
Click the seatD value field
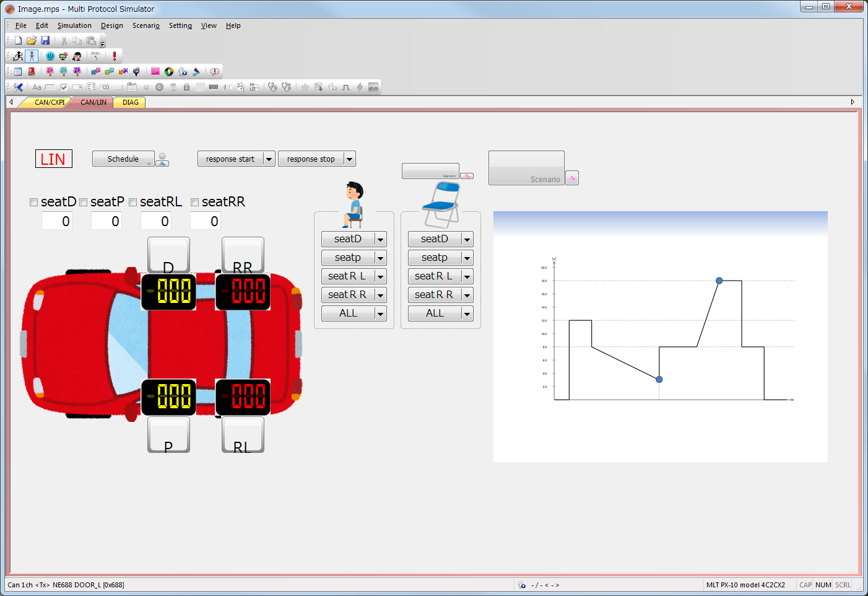(x=57, y=221)
